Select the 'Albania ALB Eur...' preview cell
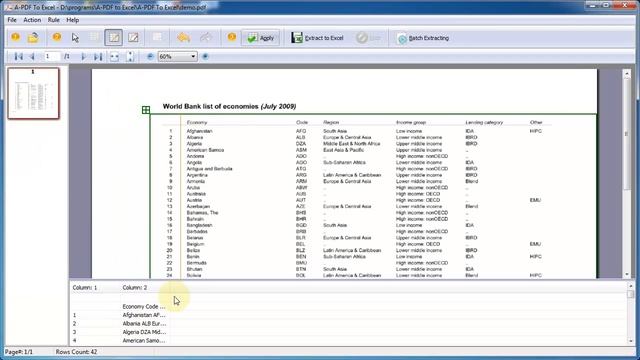Viewport: 640px width, 360px height. (144, 324)
